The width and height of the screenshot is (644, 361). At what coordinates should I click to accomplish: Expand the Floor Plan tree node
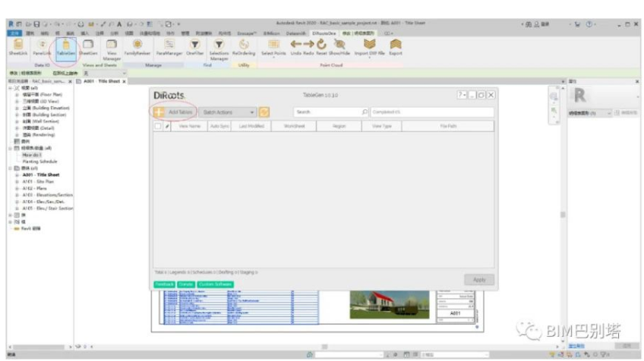pos(17,95)
